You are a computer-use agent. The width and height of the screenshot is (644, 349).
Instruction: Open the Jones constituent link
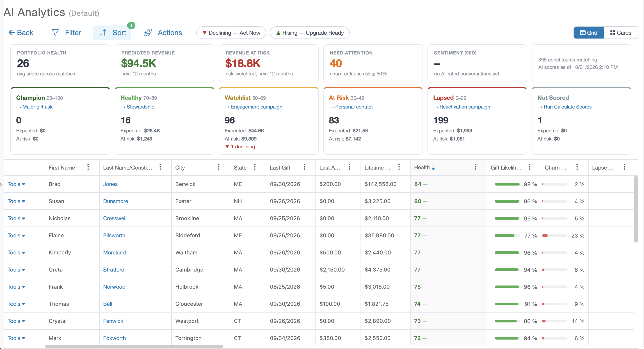[x=110, y=184]
